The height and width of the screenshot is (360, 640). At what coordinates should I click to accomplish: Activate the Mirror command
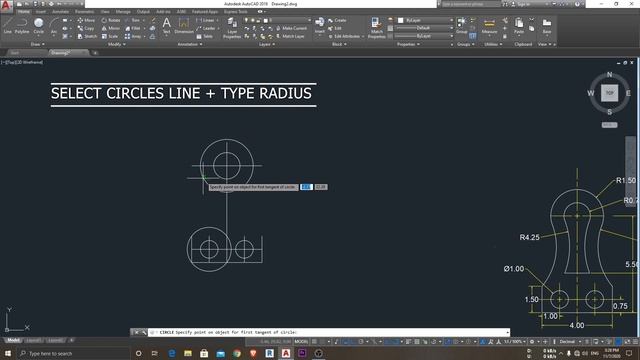(111, 28)
